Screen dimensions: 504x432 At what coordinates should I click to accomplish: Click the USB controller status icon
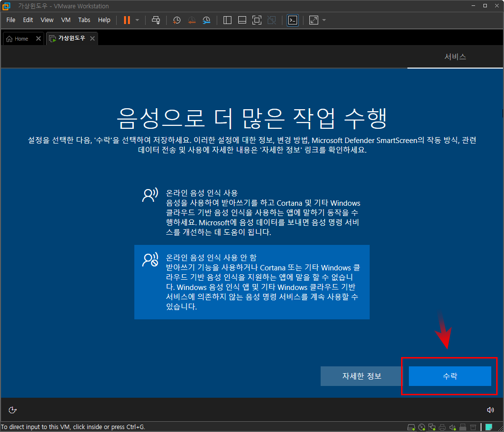(463, 427)
